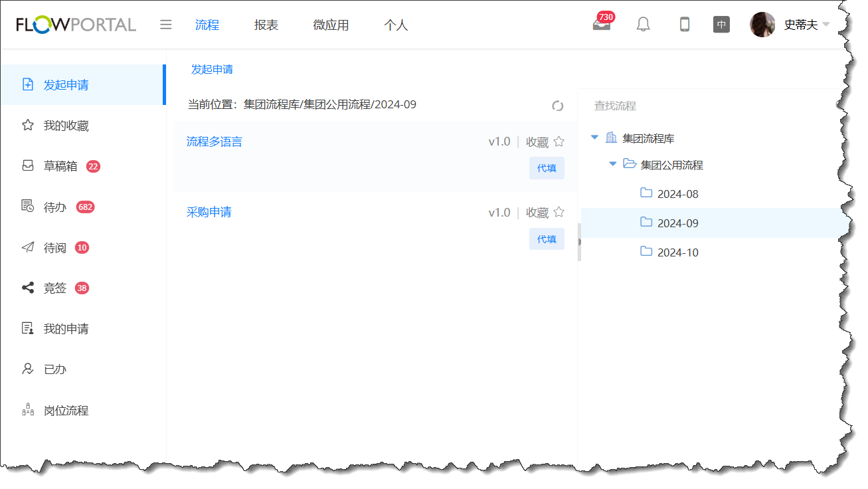Click the refresh icon beside 当前位置 path
Screen dimensions: 868x489
click(557, 105)
